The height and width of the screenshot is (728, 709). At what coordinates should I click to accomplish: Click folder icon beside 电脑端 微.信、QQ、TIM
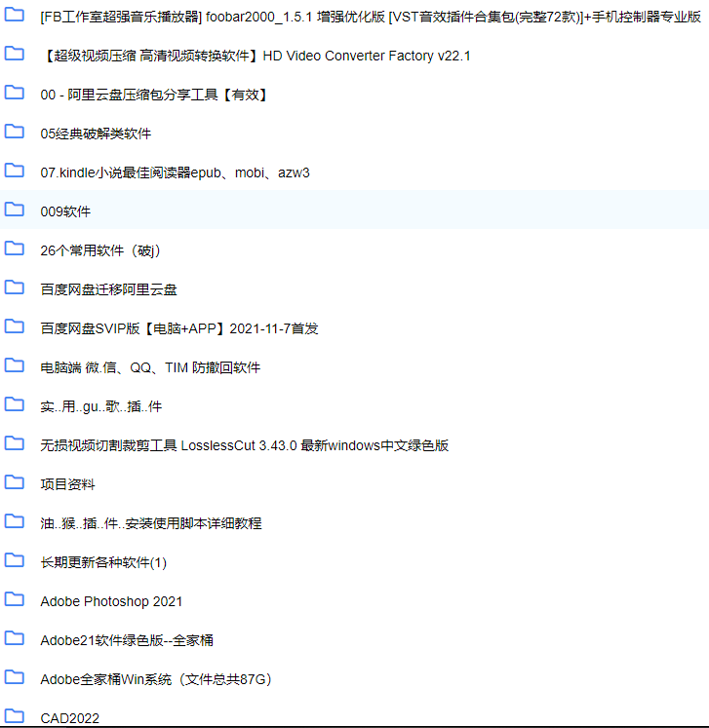point(14,365)
